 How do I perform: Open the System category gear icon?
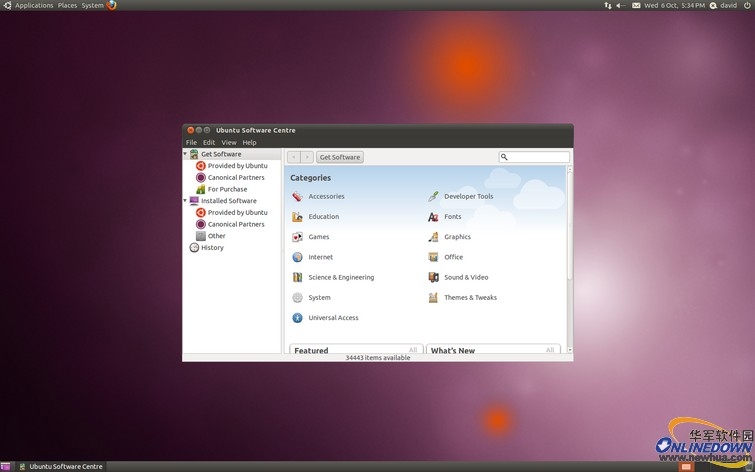(x=298, y=298)
